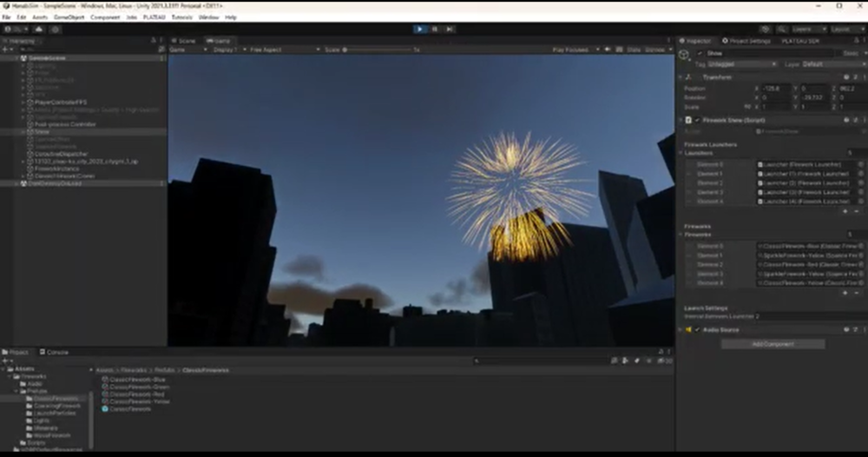Click the object picker for Launchers Element 0
The width and height of the screenshot is (868, 457).
click(x=860, y=164)
